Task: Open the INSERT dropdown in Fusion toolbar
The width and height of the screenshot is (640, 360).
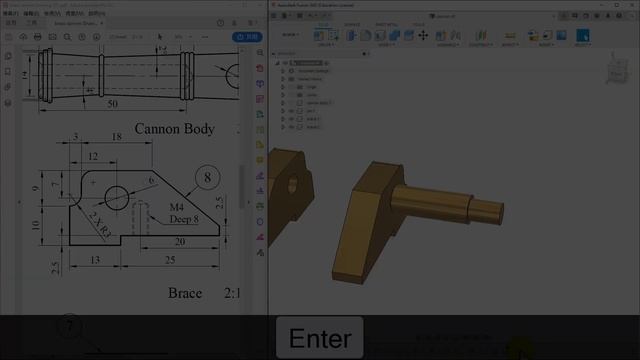Action: [x=546, y=44]
